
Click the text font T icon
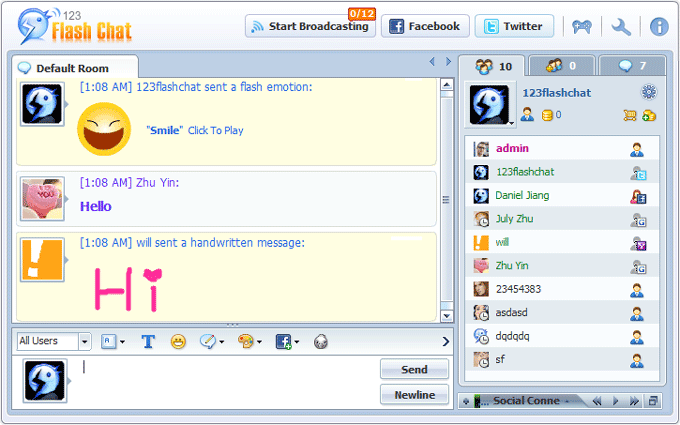tap(148, 341)
